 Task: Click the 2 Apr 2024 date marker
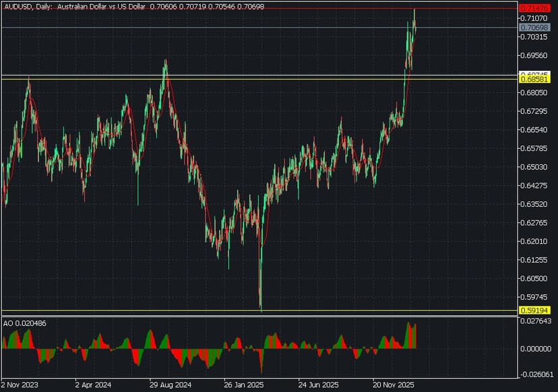[92, 387]
